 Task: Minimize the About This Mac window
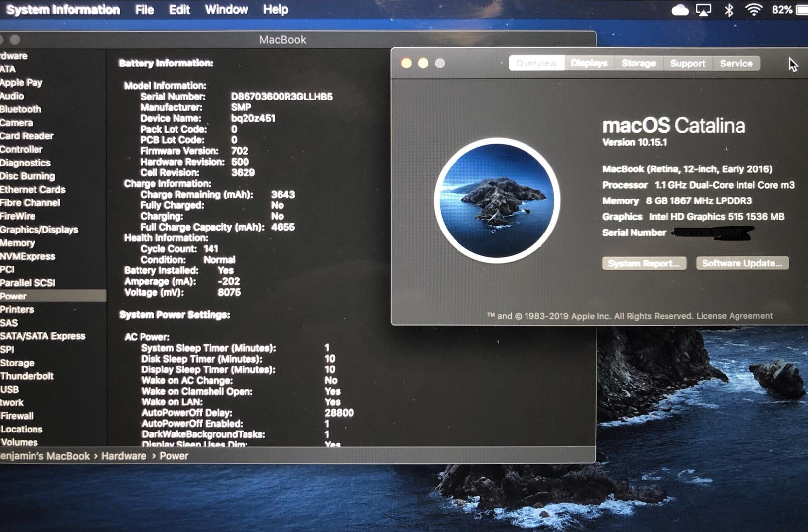pyautogui.click(x=423, y=63)
